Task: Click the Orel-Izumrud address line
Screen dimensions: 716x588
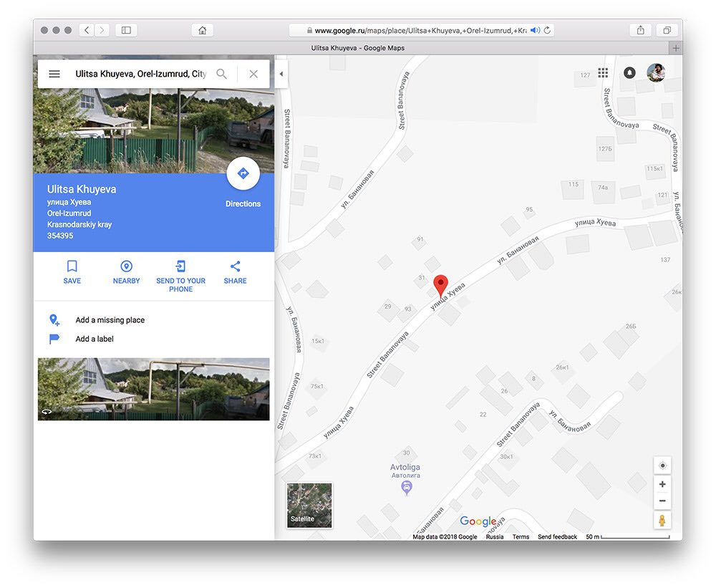Action: (x=69, y=213)
